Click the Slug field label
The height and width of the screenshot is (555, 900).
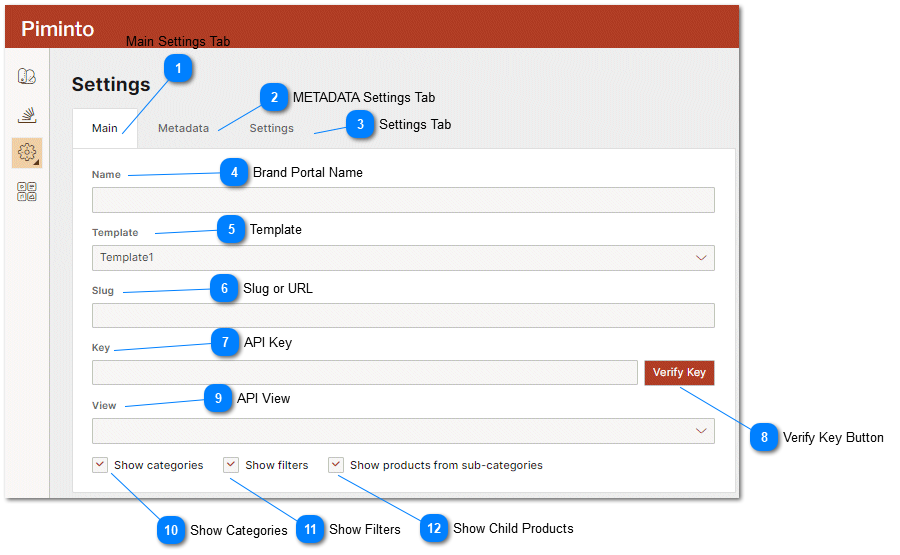[x=103, y=290]
